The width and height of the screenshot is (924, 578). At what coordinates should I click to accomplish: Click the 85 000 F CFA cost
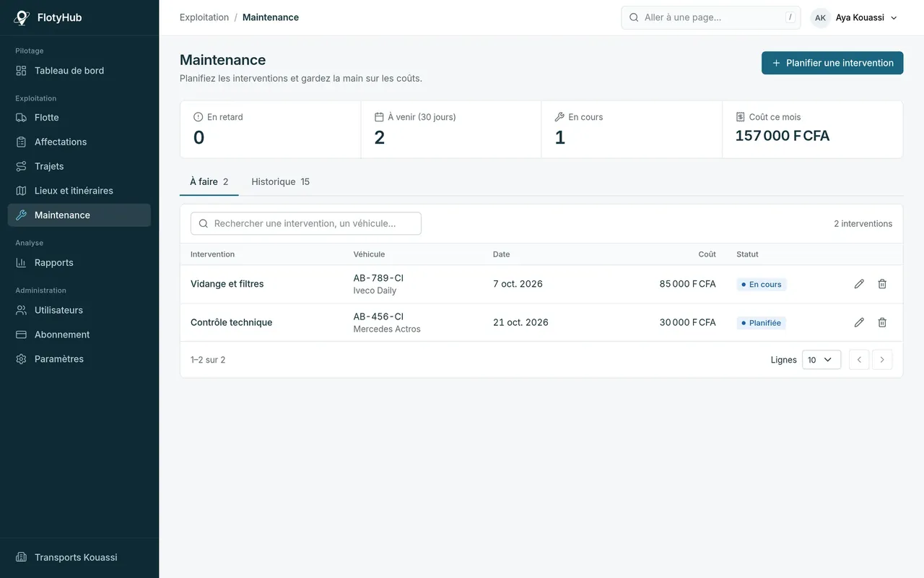pyautogui.click(x=687, y=284)
